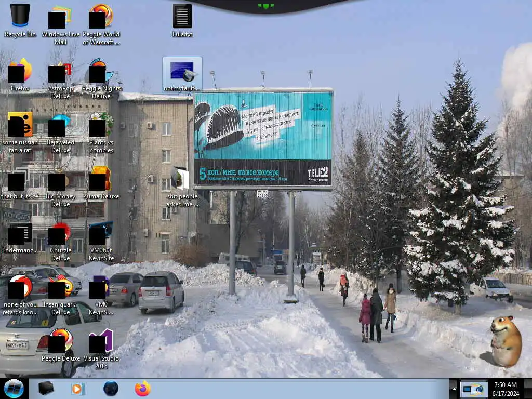Open the clock showing 7:50 AM

pyautogui.click(x=506, y=389)
